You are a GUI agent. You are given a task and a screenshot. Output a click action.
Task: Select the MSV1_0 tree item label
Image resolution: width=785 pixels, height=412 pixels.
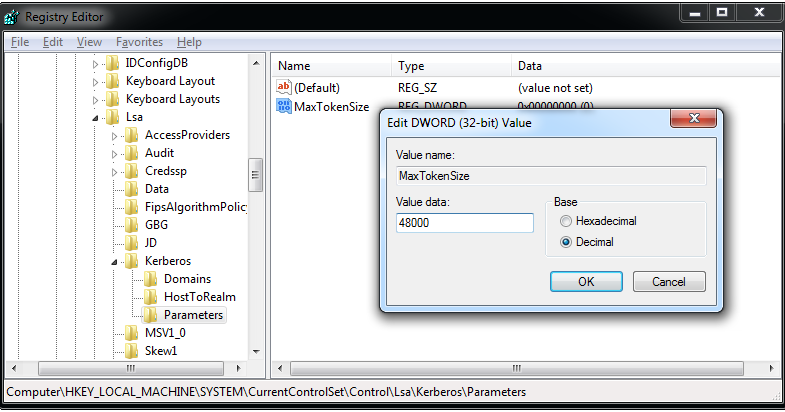pyautogui.click(x=165, y=333)
